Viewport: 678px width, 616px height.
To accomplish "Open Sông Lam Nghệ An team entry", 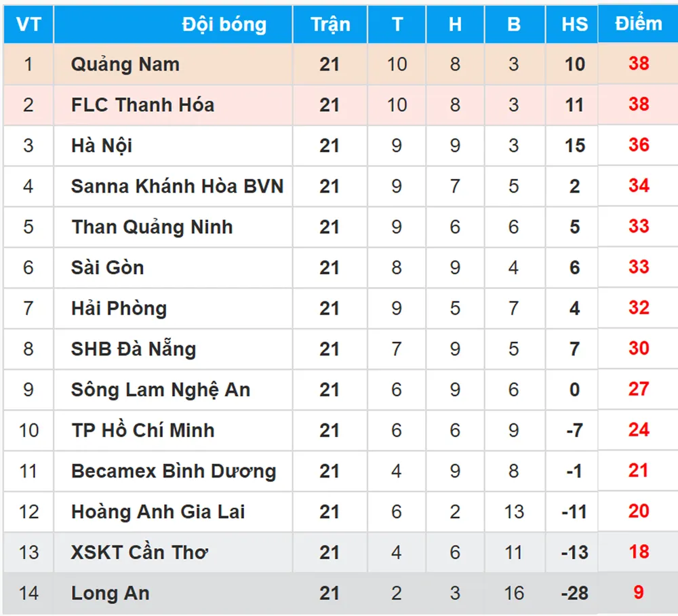I will [x=161, y=390].
